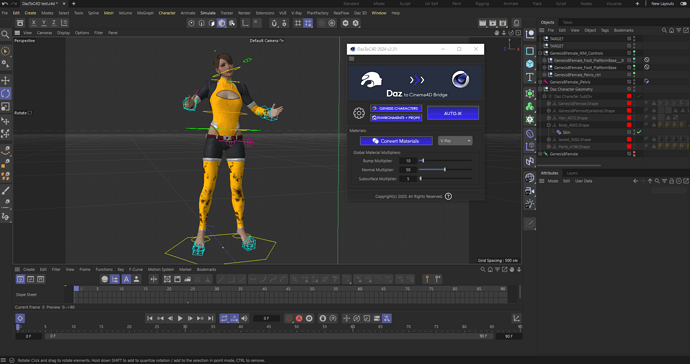Click the back arrow in Attributes manager

click(635, 181)
